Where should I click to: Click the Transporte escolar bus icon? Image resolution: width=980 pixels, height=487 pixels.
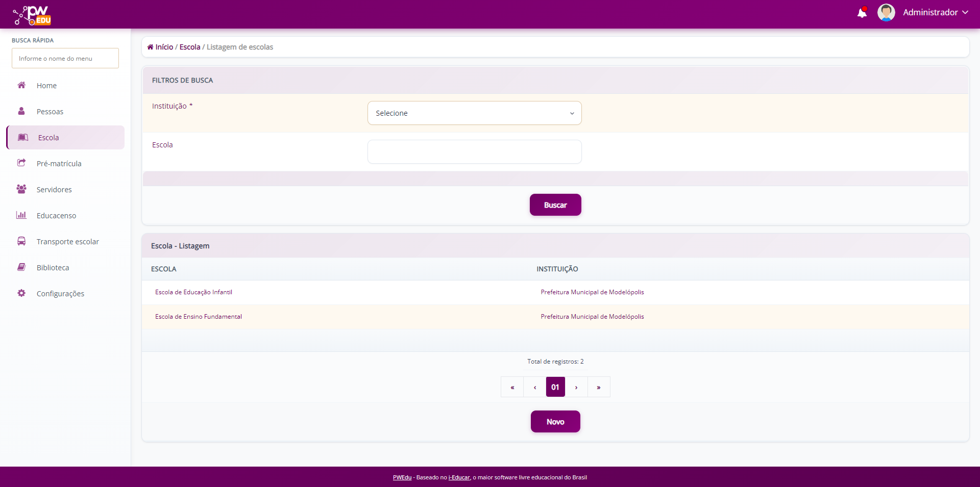point(21,241)
